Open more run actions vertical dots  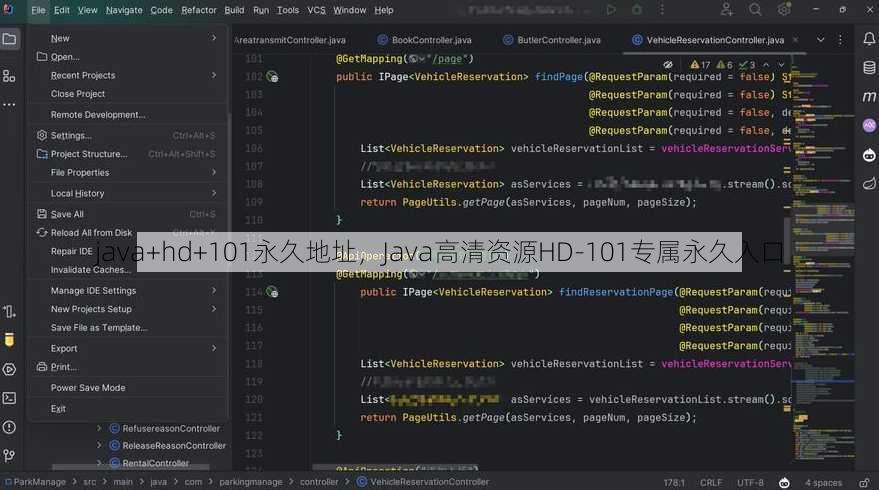(x=662, y=10)
